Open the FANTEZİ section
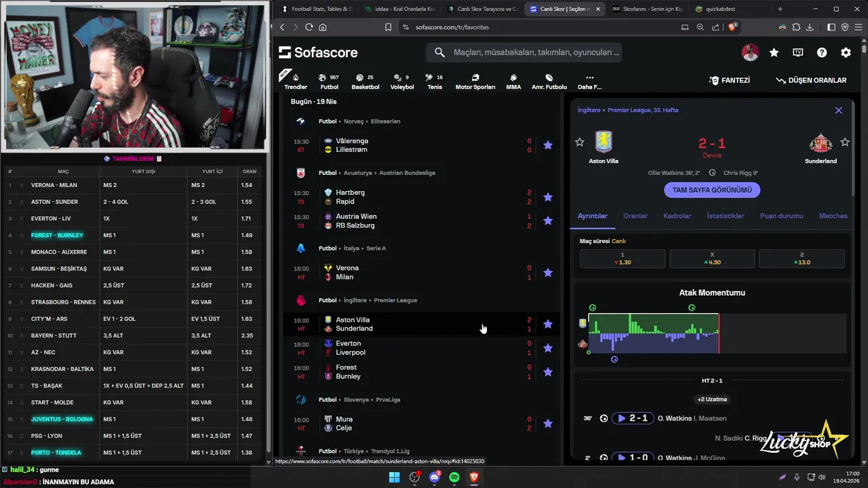The image size is (868, 488). (730, 80)
